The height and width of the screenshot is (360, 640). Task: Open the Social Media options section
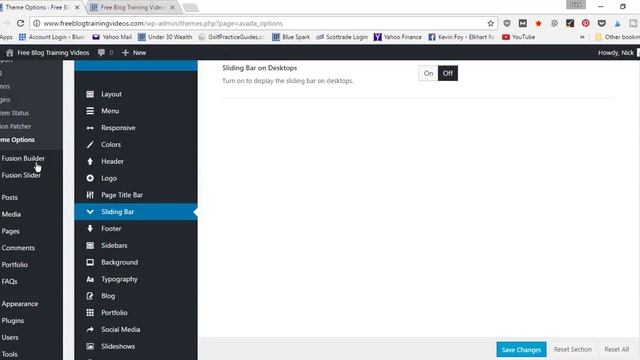[x=136, y=329]
